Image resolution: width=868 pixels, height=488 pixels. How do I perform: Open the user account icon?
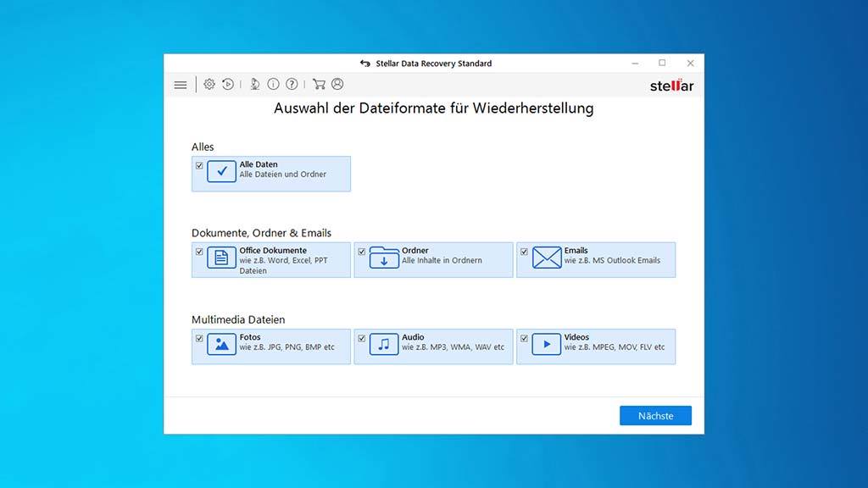(337, 84)
